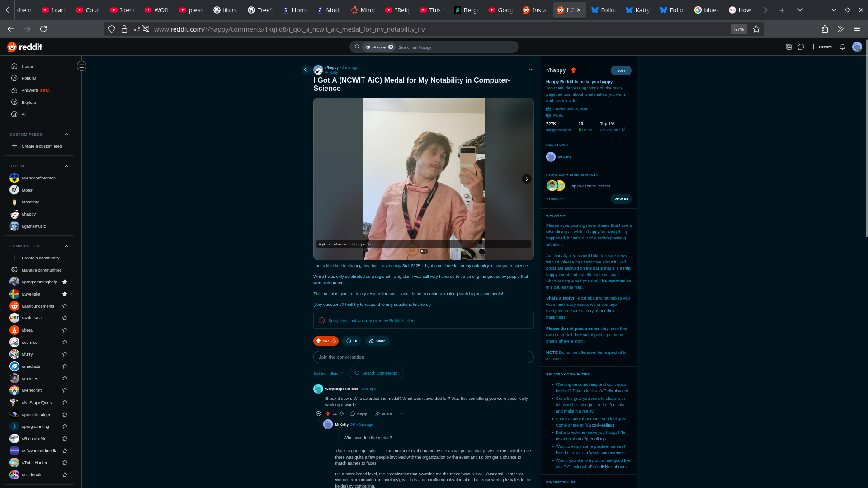Go to Popular in sidebar

pyautogui.click(x=28, y=78)
